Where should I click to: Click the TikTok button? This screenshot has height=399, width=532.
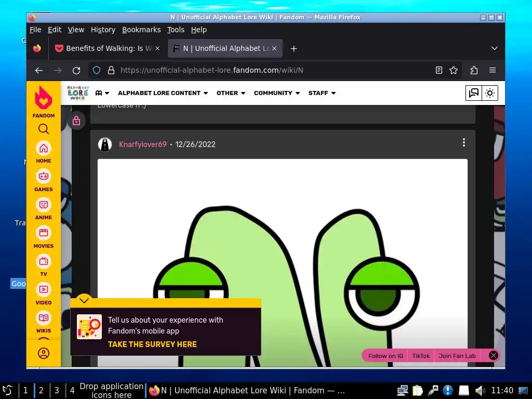pos(421,356)
